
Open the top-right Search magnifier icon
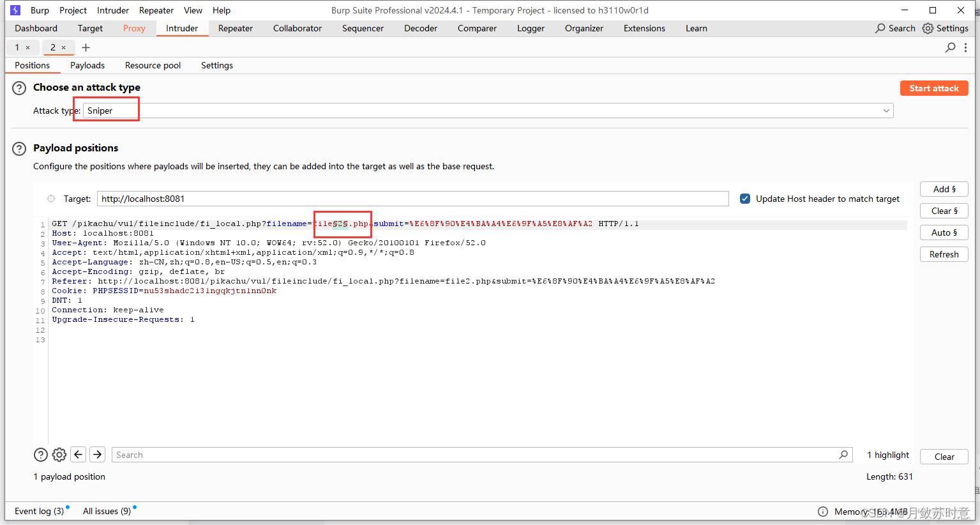pyautogui.click(x=880, y=28)
